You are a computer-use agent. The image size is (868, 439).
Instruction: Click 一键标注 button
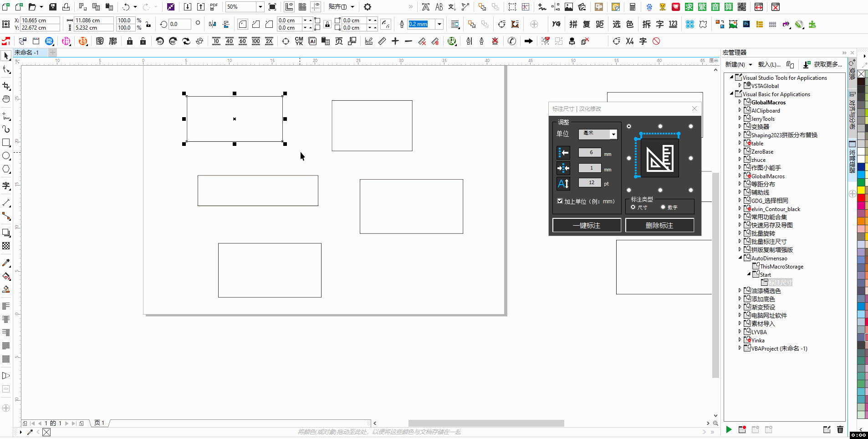587,225
